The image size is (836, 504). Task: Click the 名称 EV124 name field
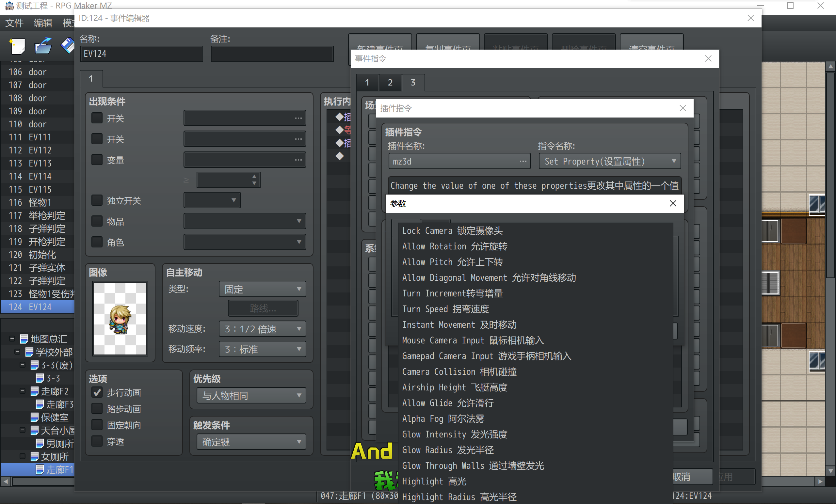[x=141, y=54]
